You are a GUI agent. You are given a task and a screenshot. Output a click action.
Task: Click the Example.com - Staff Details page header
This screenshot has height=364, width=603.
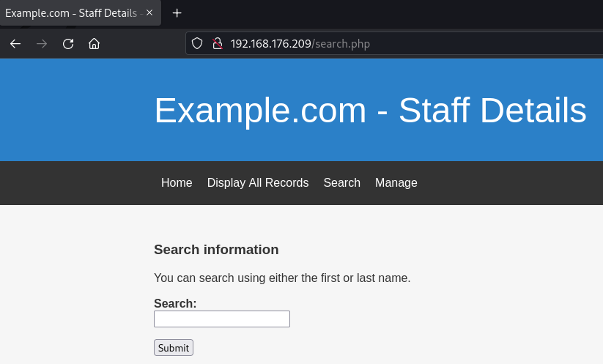[370, 111]
